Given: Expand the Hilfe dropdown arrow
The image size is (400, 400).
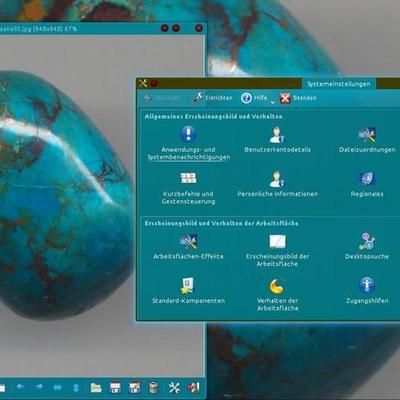Looking at the screenshot, I should coord(272,102).
